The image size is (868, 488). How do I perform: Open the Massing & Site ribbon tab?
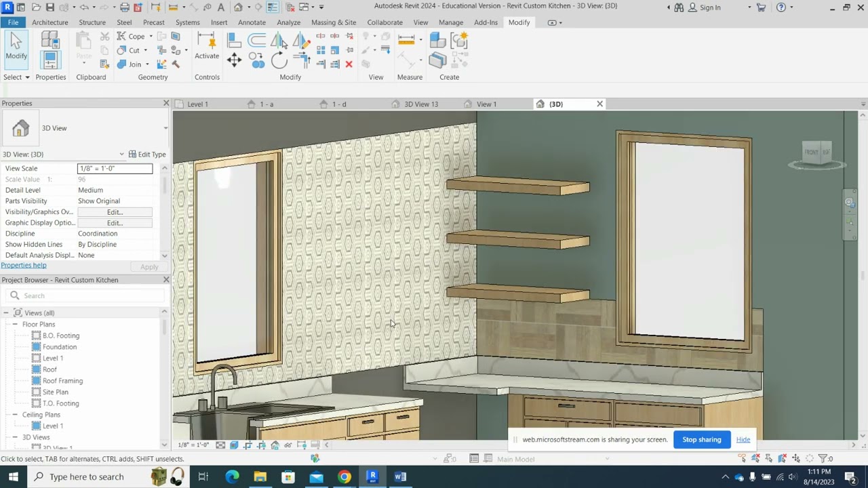333,22
